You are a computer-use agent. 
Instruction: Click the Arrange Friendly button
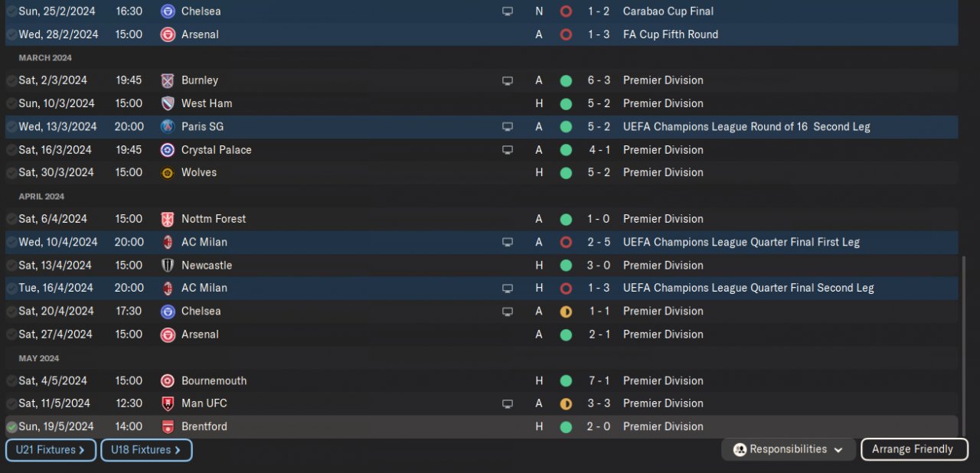click(x=914, y=449)
